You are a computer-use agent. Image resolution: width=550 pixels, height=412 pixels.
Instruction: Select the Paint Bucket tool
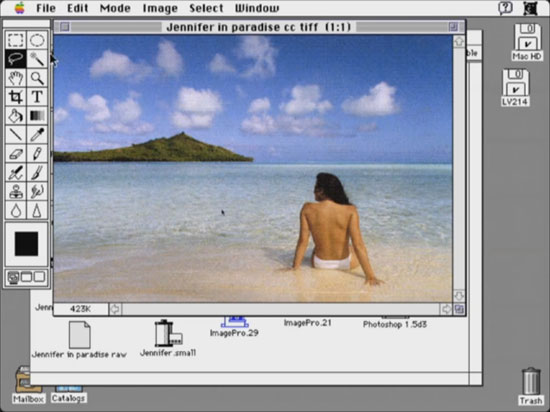pos(16,116)
